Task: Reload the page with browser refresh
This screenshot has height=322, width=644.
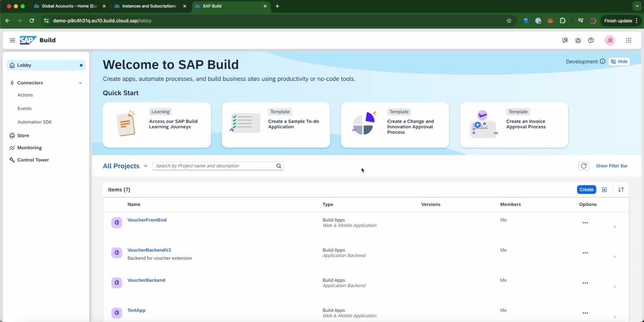Action: tap(32, 21)
